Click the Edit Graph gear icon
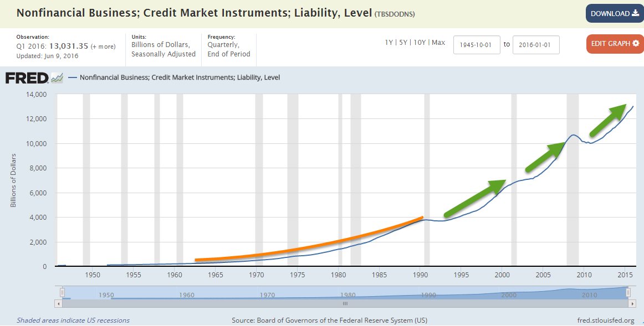 (x=635, y=44)
